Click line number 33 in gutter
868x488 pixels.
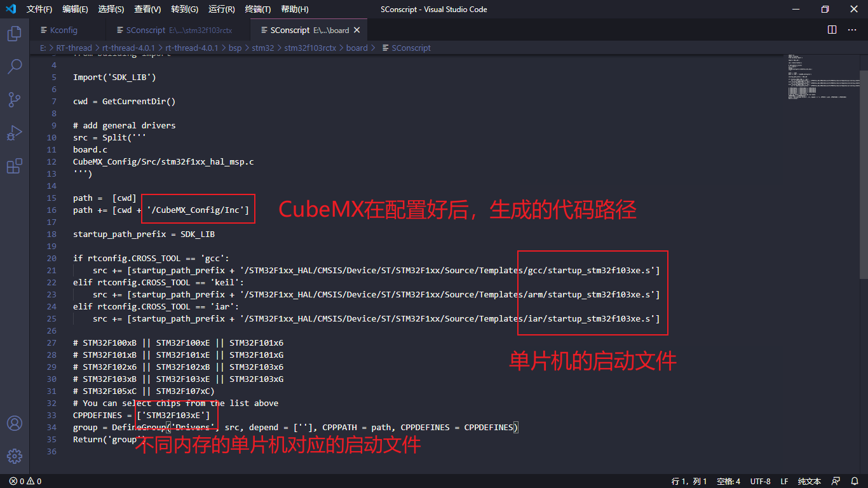pyautogui.click(x=51, y=415)
